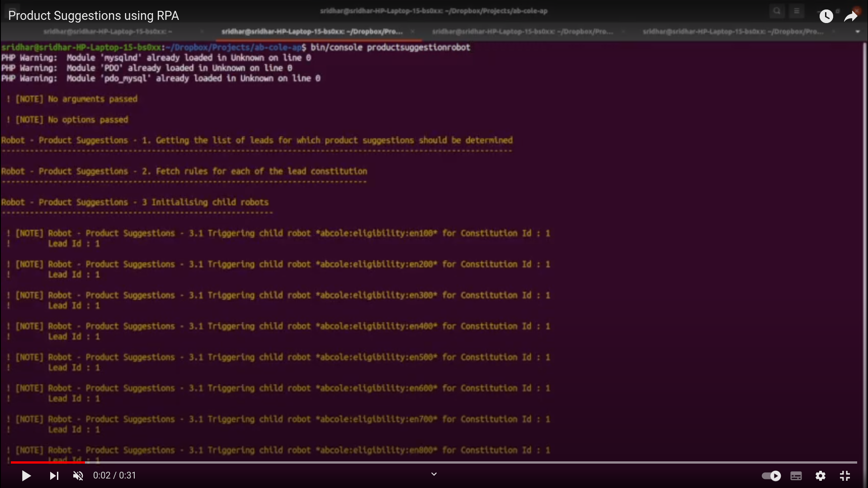868x488 pixels.
Task: Seek to middle of video progress bar
Action: pyautogui.click(x=434, y=462)
